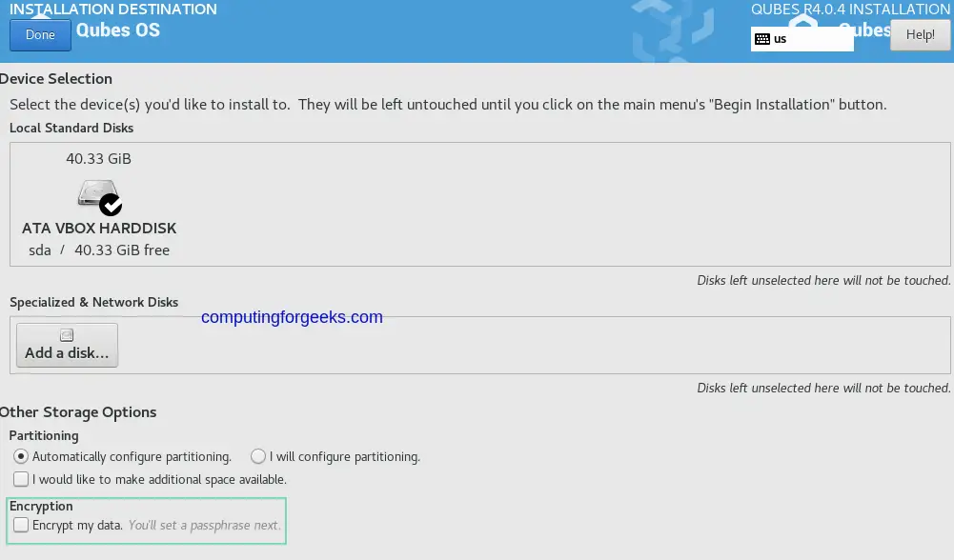Select Automatically configure partitioning radio
This screenshot has width=954, height=560.
coord(21,456)
